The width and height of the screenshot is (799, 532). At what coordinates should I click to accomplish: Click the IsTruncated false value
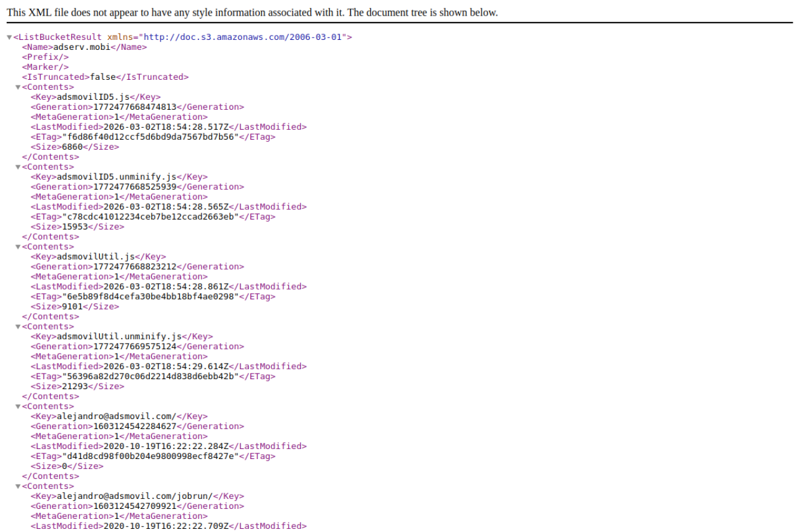[x=103, y=77]
